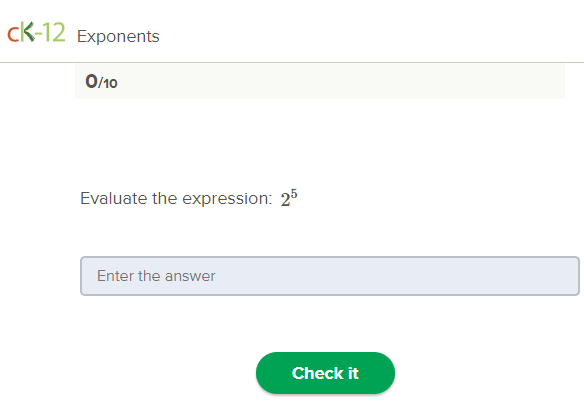Submit with the Check it button
This screenshot has width=584, height=412.
point(325,373)
